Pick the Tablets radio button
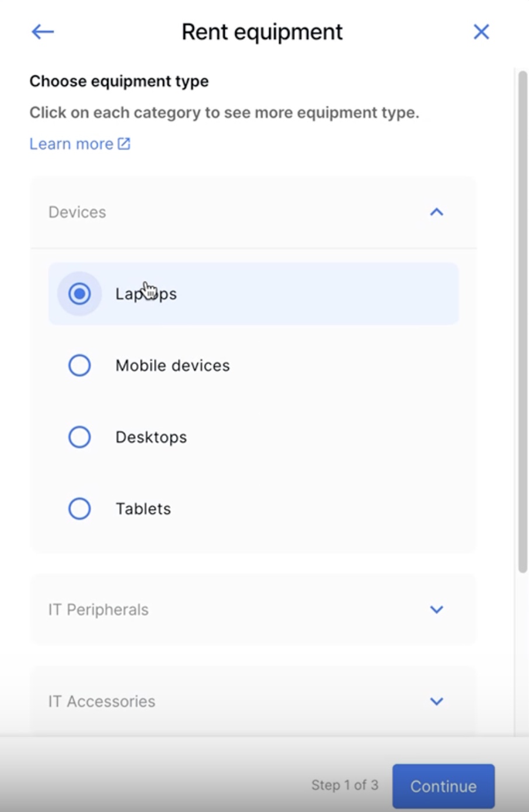The height and width of the screenshot is (812, 529). point(79,509)
